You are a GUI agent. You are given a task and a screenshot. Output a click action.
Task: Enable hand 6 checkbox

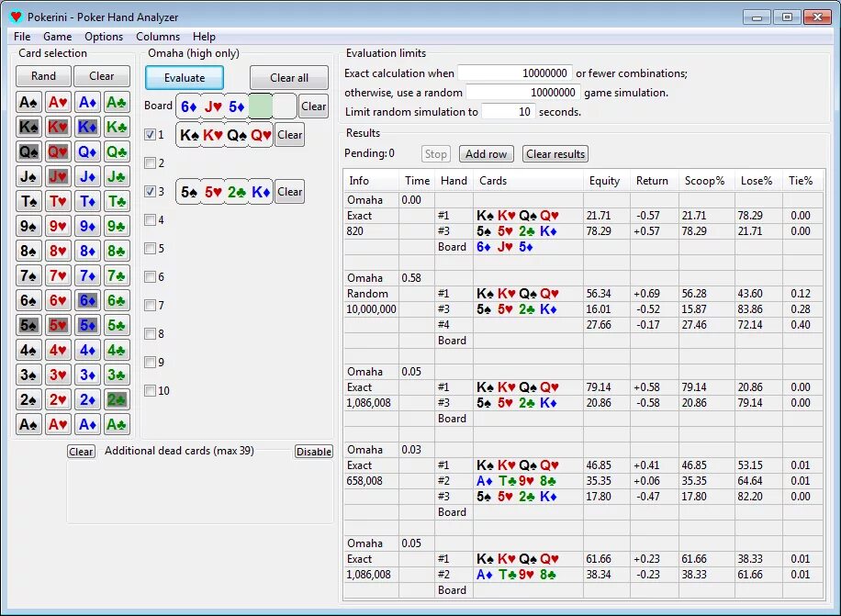[151, 276]
